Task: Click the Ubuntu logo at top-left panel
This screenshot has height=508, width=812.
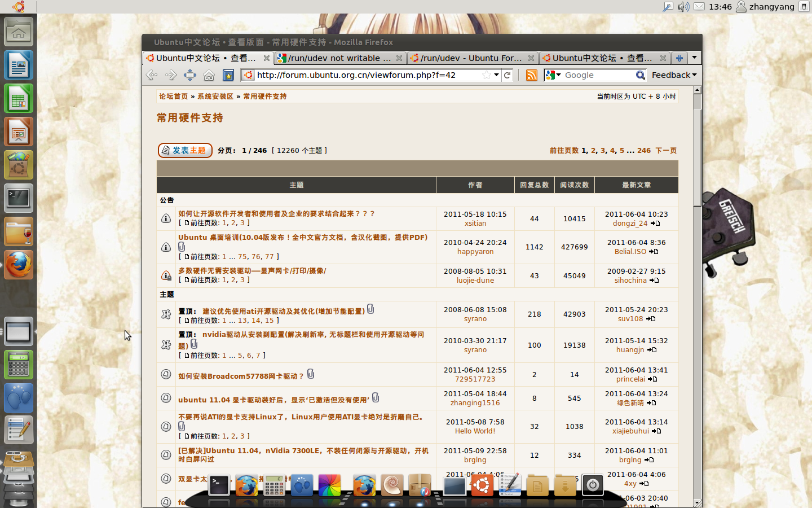Action: (x=19, y=7)
